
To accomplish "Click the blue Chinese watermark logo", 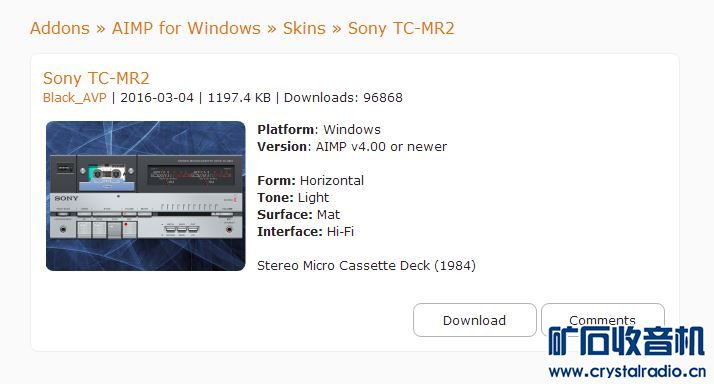I will tap(626, 341).
